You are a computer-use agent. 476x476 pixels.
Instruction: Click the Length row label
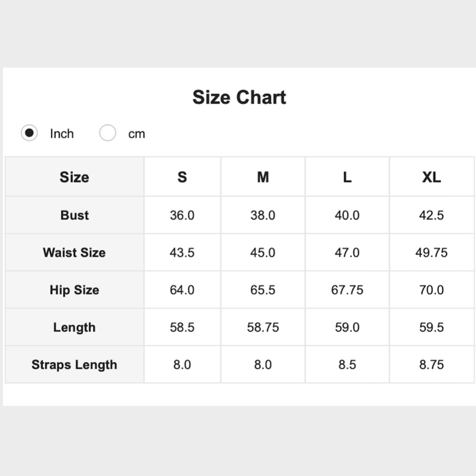(x=74, y=327)
